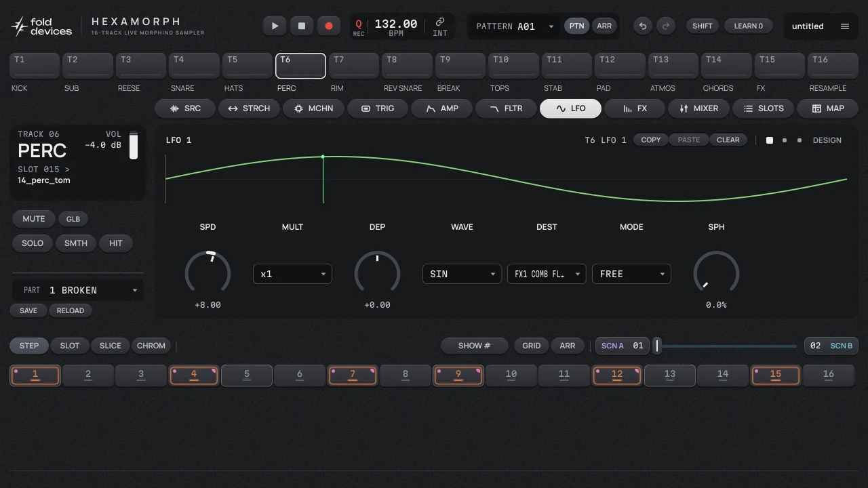Open the PART 1 BROKEN dropdown
Image resolution: width=868 pixels, height=488 pixels.
tap(78, 290)
